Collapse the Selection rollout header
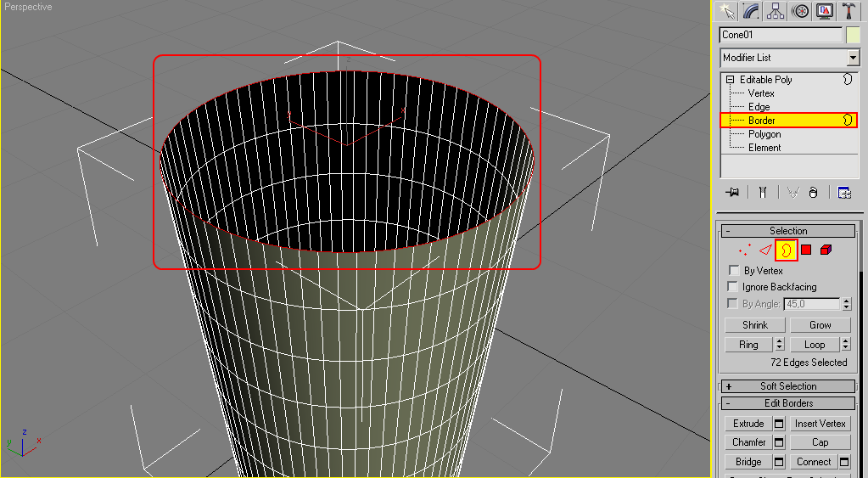This screenshot has width=868, height=478. click(x=788, y=230)
